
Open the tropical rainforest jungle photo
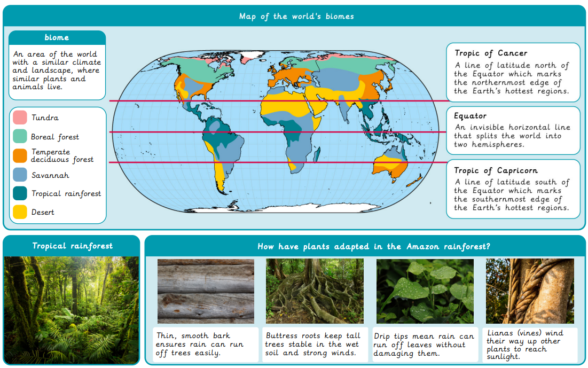(x=71, y=310)
